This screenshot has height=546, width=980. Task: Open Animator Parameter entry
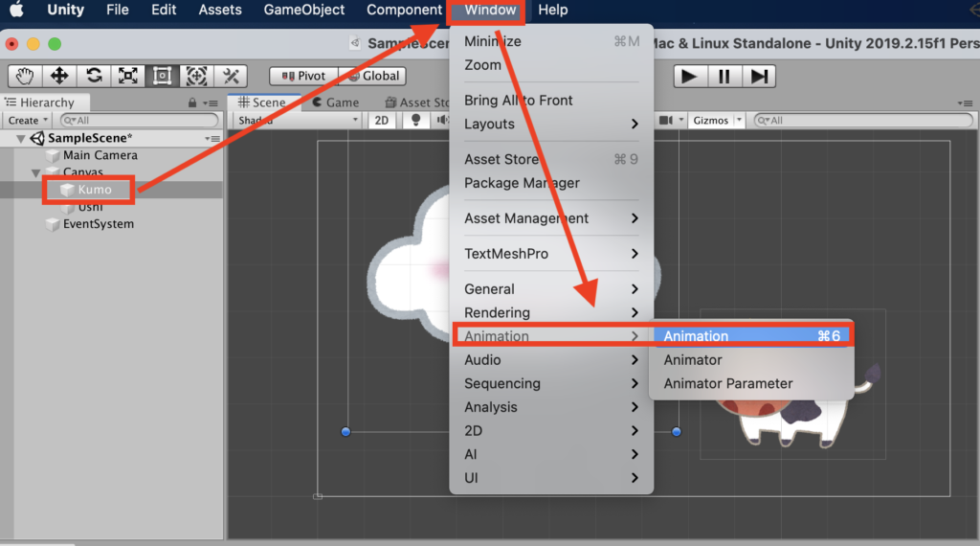[752, 383]
